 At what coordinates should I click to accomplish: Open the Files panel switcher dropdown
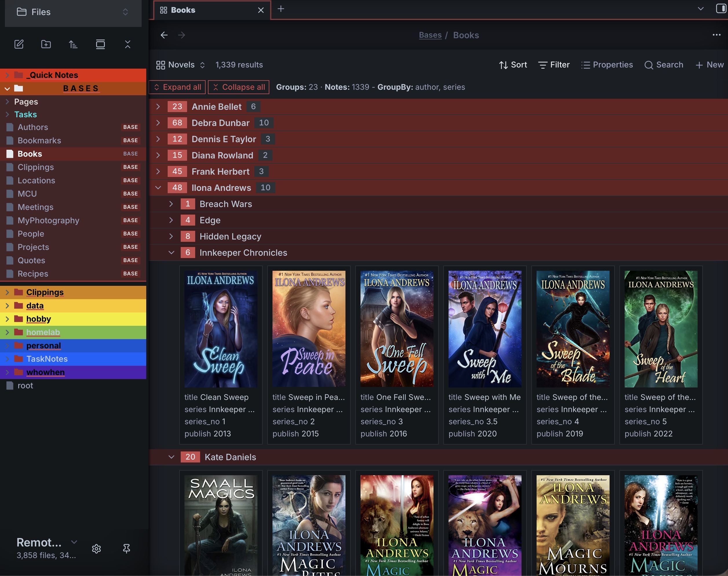73,12
